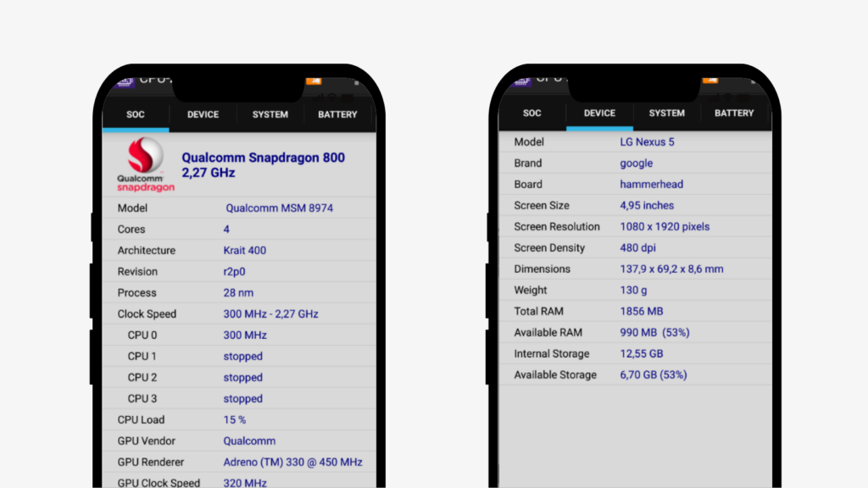Open SYSTEM tab on the right phone
Viewport: 868px width, 488px height.
click(x=666, y=114)
